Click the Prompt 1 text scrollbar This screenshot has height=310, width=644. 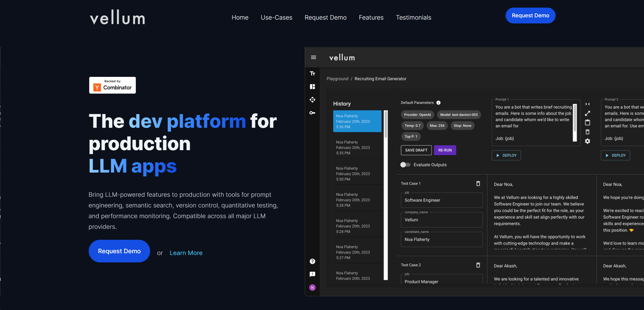coord(575,123)
